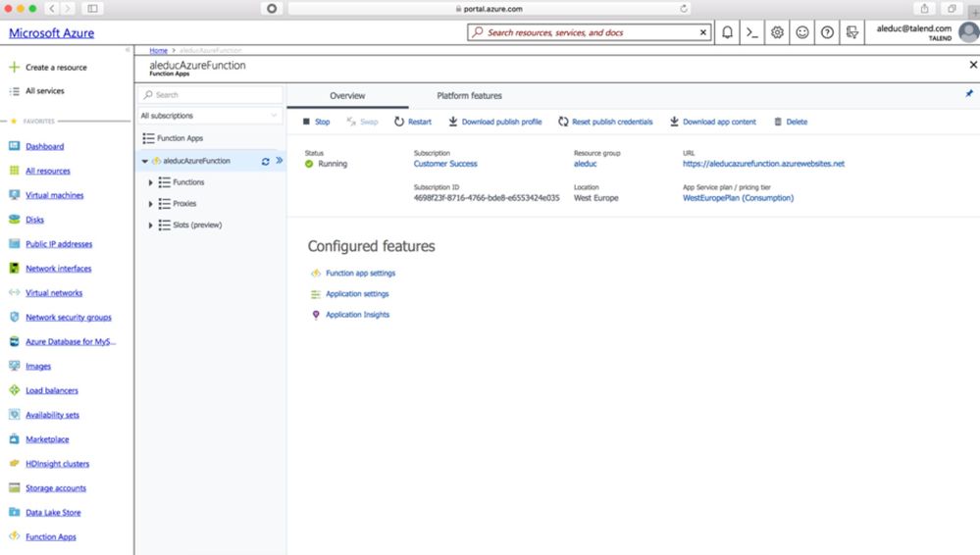The height and width of the screenshot is (555, 980).
Task: Click the Network security groups shield icon
Action: 15,317
